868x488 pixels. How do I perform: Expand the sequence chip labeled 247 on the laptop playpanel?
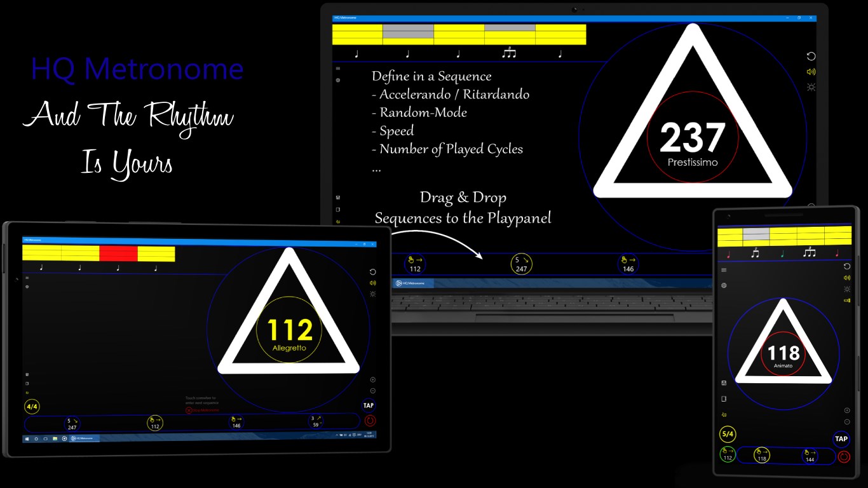pyautogui.click(x=521, y=263)
